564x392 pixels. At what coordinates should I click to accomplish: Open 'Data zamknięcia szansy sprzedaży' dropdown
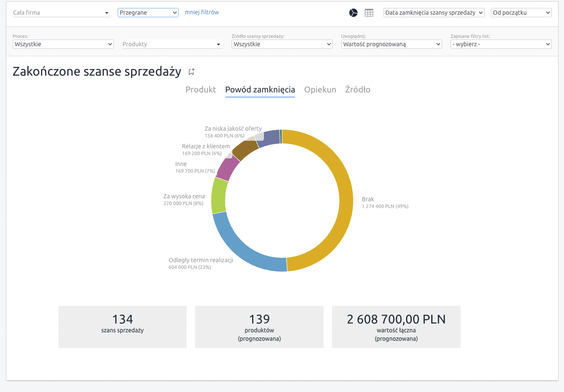pyautogui.click(x=434, y=13)
